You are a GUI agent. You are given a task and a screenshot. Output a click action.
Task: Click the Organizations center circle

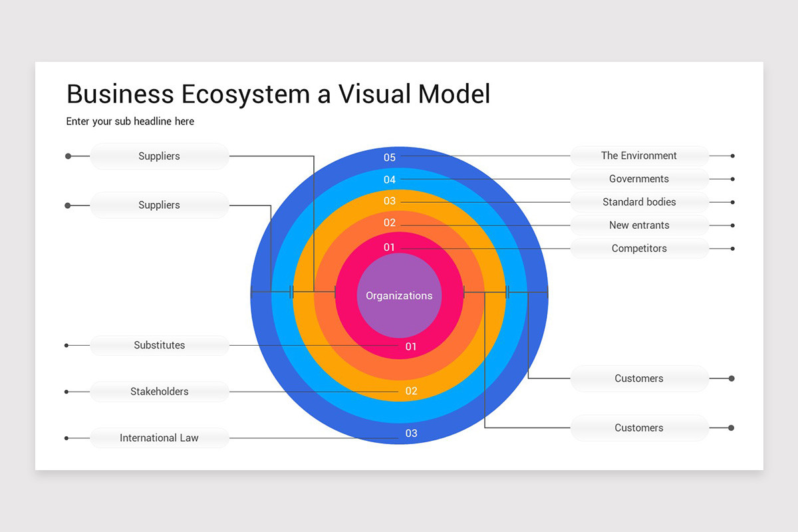click(399, 296)
